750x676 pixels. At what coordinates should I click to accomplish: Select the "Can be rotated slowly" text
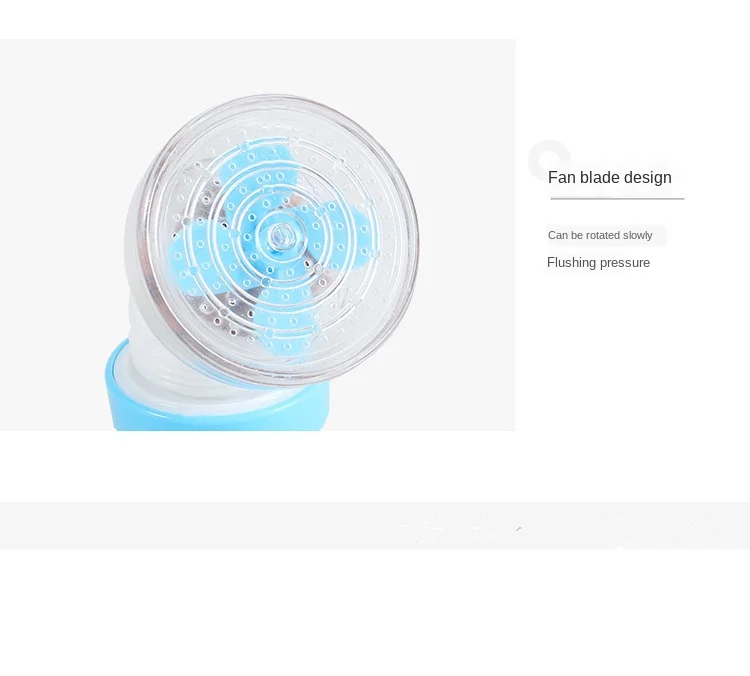pyautogui.click(x=600, y=235)
